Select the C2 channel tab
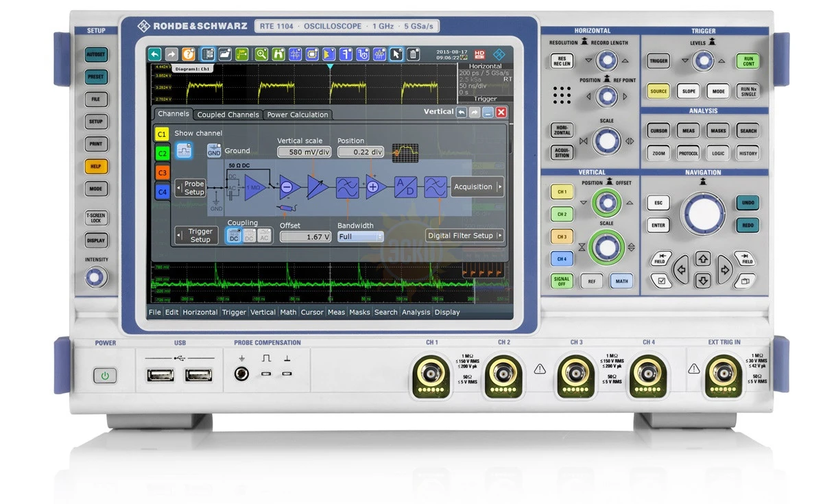Screen dimensions: 823x504 pyautogui.click(x=162, y=153)
